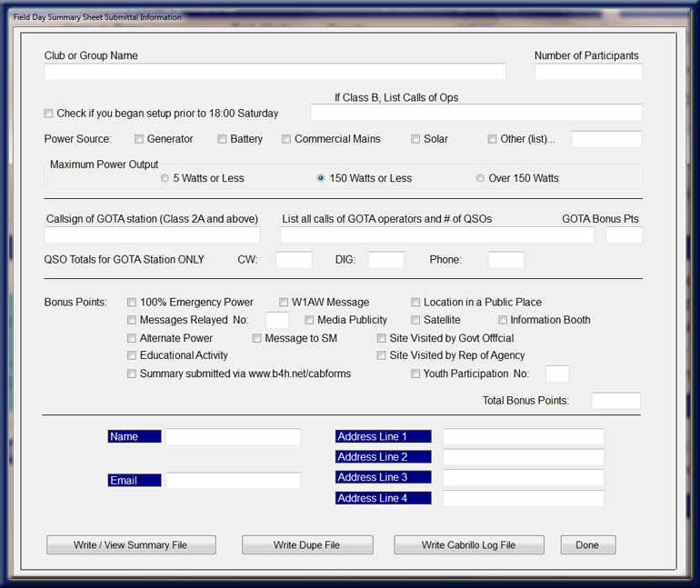Check the Generator power source box
700x588 pixels.
tap(139, 139)
